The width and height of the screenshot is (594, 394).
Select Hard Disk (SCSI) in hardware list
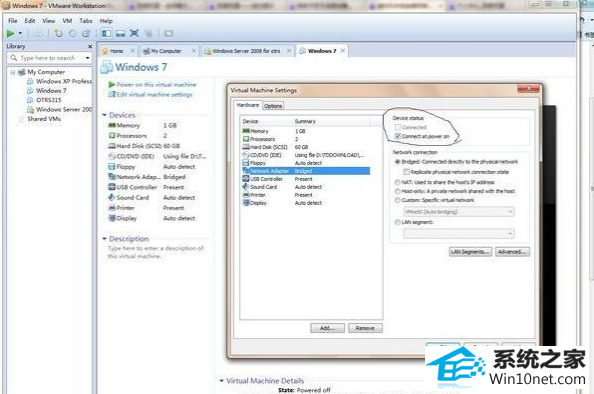306,147
